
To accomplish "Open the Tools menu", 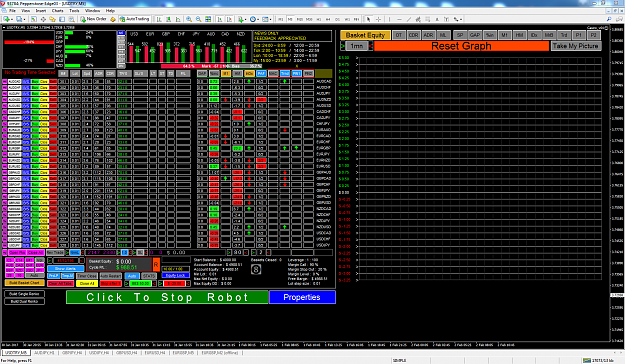I will coord(74,10).
